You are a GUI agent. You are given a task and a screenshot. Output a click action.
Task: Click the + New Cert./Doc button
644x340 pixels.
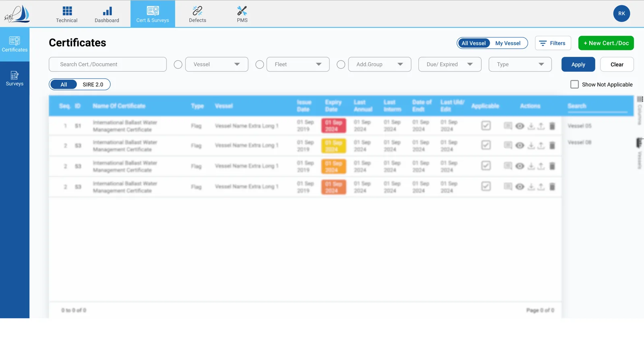(x=606, y=43)
